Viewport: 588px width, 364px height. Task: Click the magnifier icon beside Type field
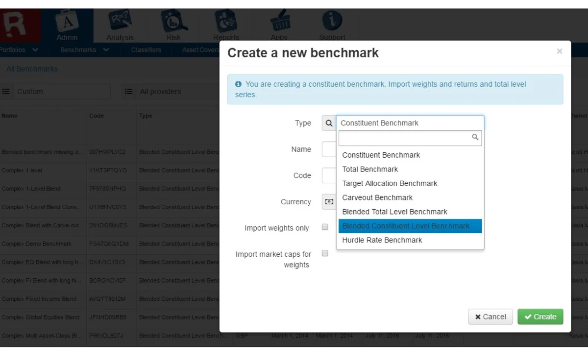point(328,123)
